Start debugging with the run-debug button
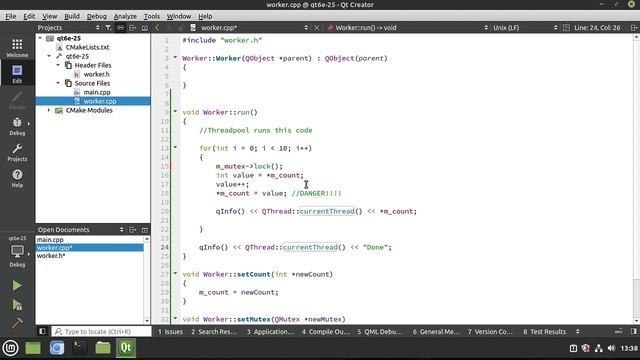This screenshot has width=640, height=360. 17,305
